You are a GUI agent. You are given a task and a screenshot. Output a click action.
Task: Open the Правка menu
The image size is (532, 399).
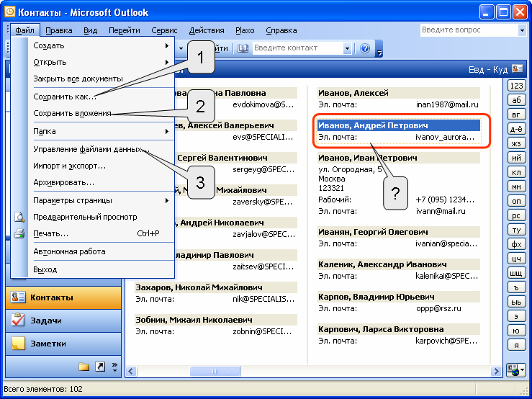59,30
